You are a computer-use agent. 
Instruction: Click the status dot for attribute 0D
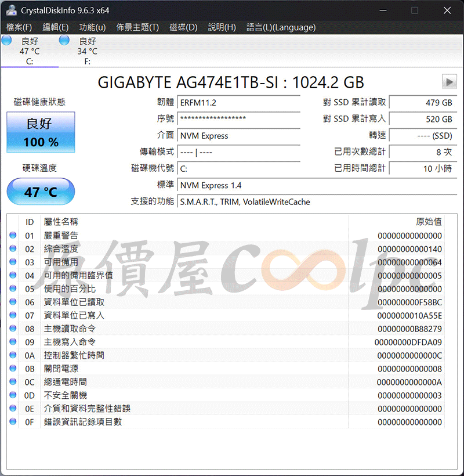point(13,395)
